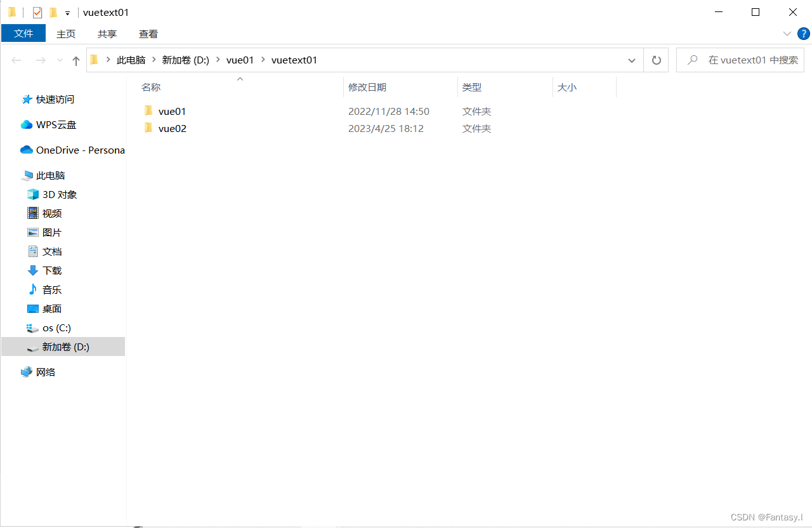The image size is (812, 528).
Task: Click the search magnifier icon
Action: click(x=693, y=60)
